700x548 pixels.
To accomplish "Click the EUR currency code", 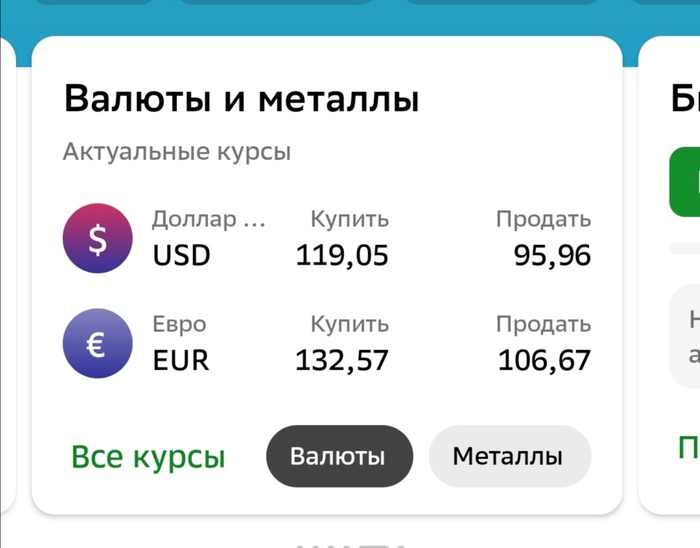I will coord(181,360).
